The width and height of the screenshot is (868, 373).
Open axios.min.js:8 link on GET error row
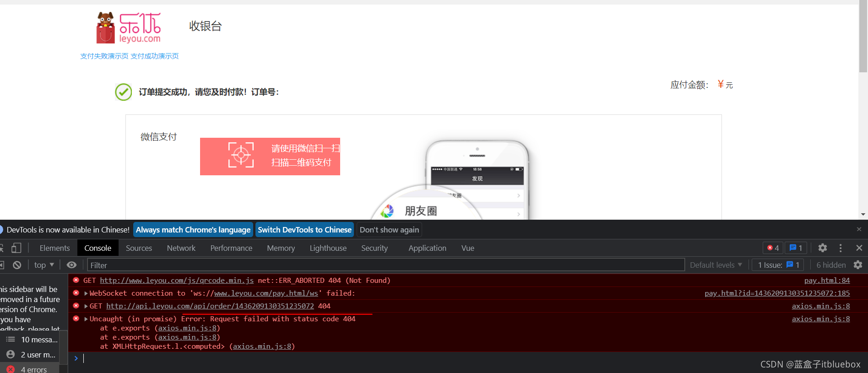[821, 306]
